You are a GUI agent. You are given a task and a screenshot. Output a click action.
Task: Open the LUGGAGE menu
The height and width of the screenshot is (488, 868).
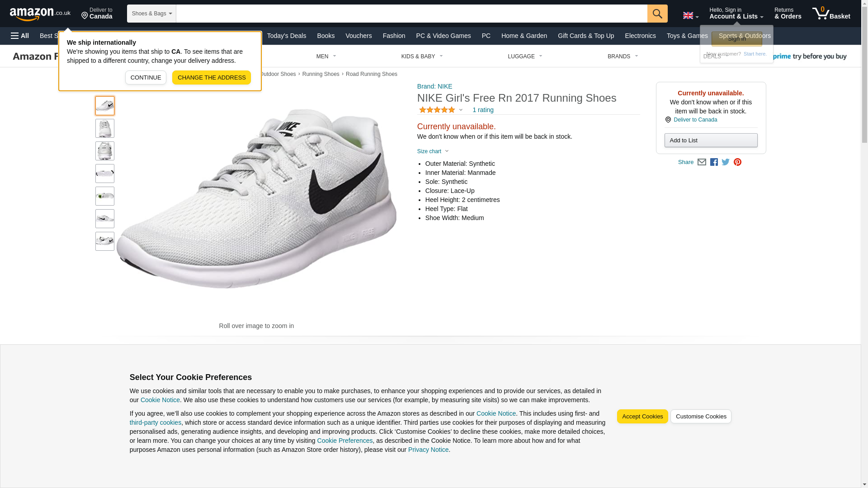tap(524, 56)
